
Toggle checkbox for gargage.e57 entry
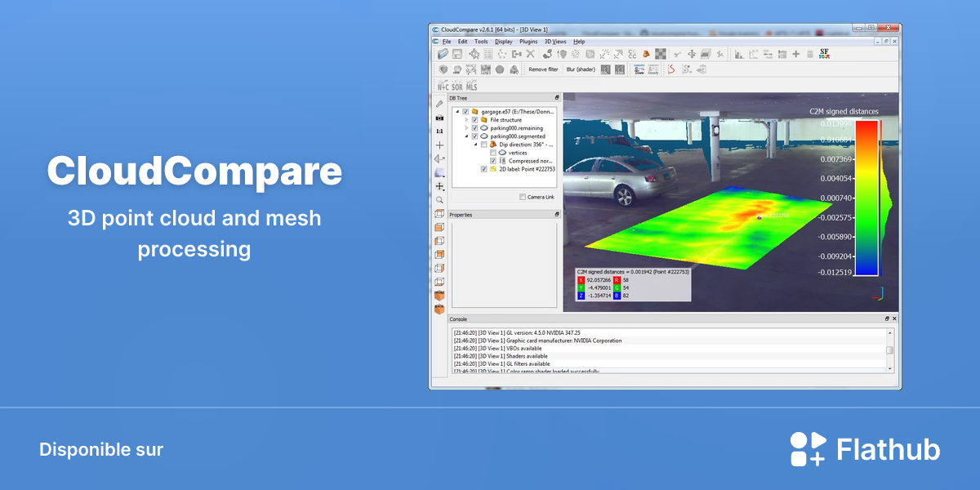(x=465, y=112)
